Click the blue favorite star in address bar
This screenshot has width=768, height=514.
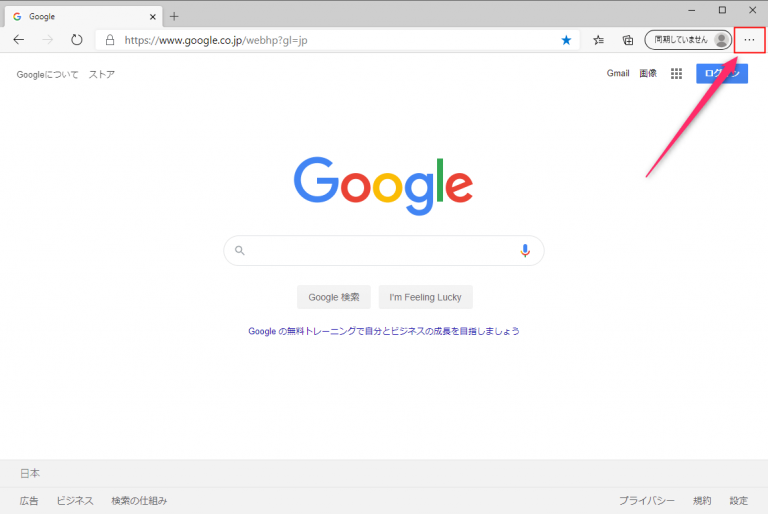tap(566, 40)
